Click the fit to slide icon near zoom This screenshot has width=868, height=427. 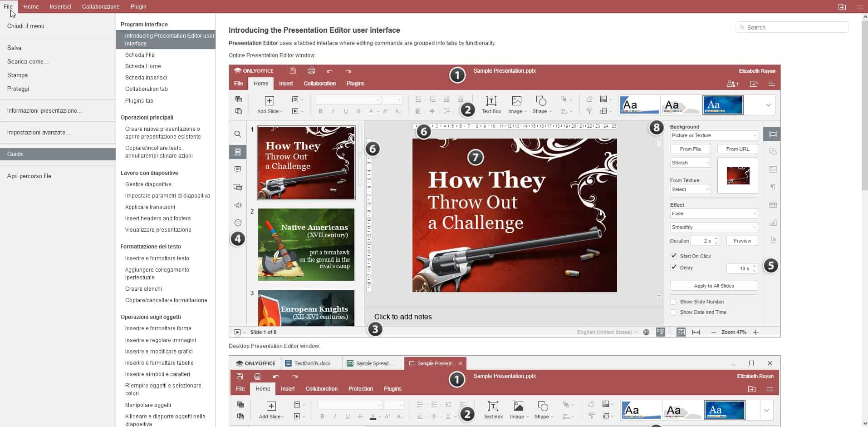tap(681, 332)
